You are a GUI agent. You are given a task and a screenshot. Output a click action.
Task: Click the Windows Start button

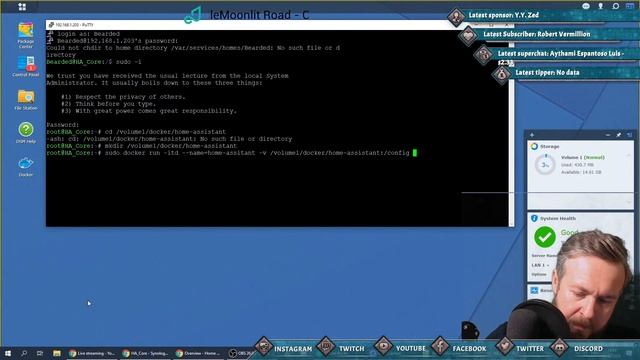[x=7, y=353]
